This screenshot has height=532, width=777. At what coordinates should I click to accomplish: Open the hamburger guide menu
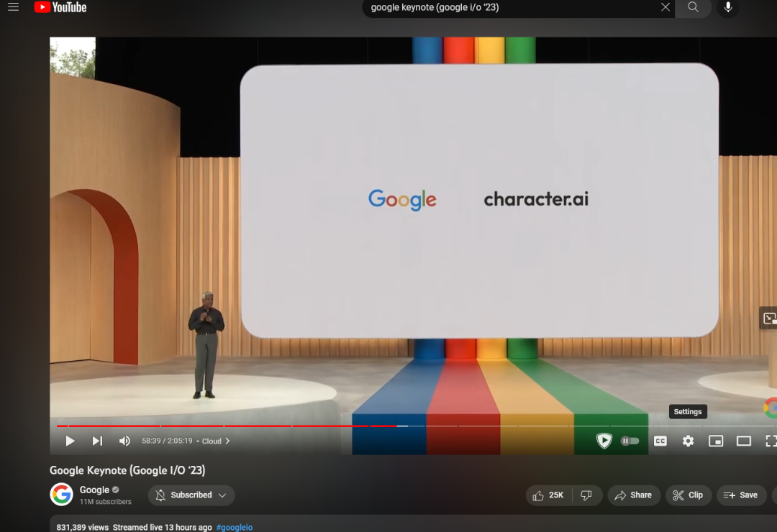coord(14,7)
